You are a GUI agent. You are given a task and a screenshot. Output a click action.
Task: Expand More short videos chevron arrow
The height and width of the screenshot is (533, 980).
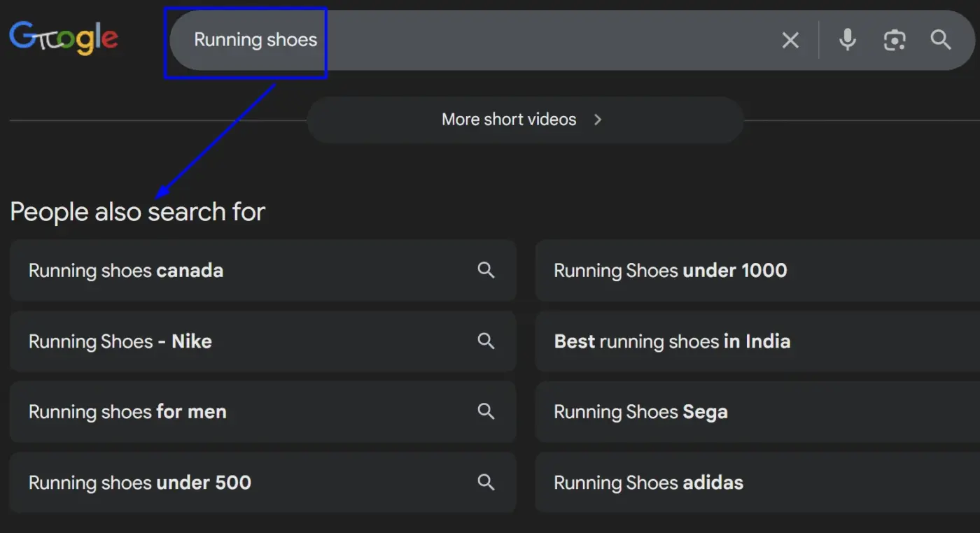click(x=598, y=120)
